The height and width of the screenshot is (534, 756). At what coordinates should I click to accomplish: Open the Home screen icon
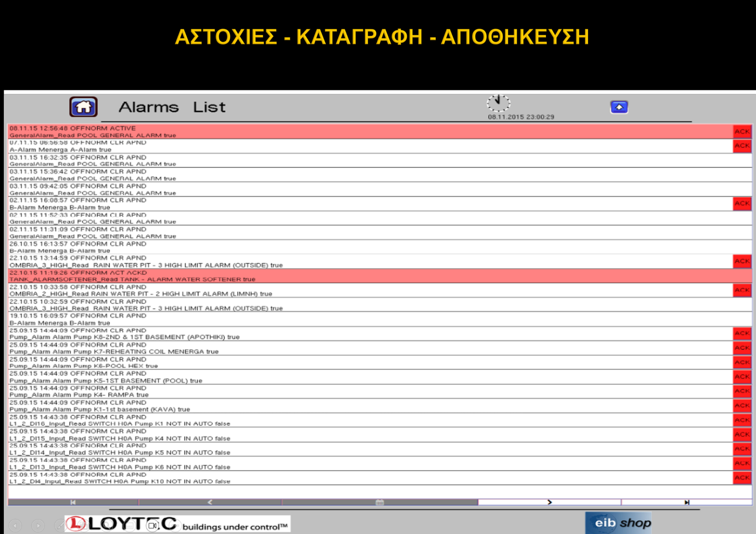(x=83, y=107)
